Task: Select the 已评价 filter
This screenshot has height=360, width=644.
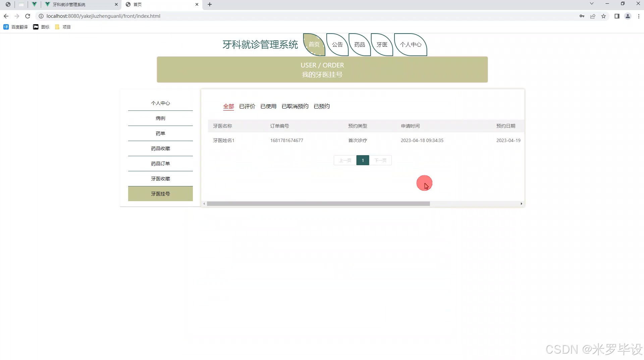Action: pos(247,106)
